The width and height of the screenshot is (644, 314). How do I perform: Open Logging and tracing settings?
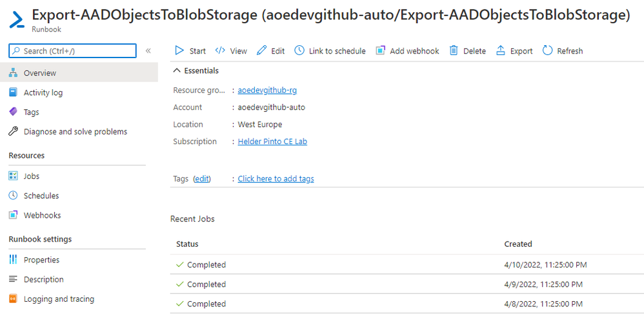pos(59,298)
